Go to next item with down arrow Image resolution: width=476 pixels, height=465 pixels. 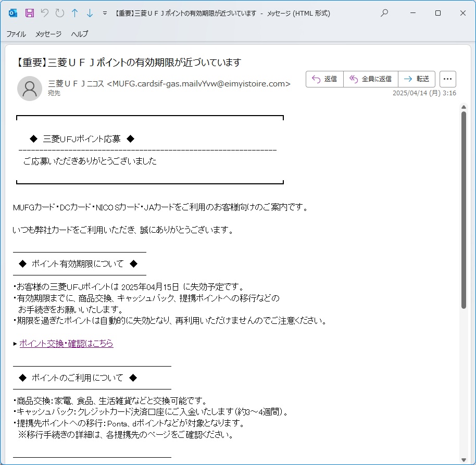click(x=90, y=13)
